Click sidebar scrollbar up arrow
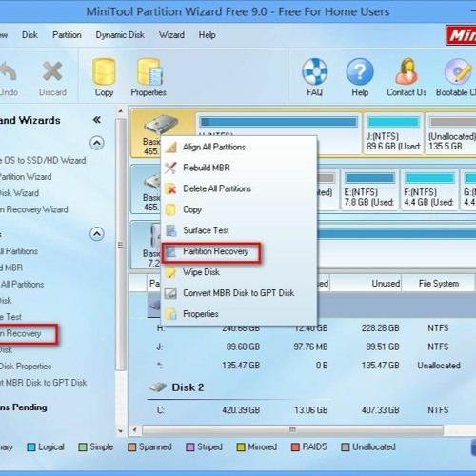Image resolution: width=476 pixels, height=476 pixels. pos(121,111)
